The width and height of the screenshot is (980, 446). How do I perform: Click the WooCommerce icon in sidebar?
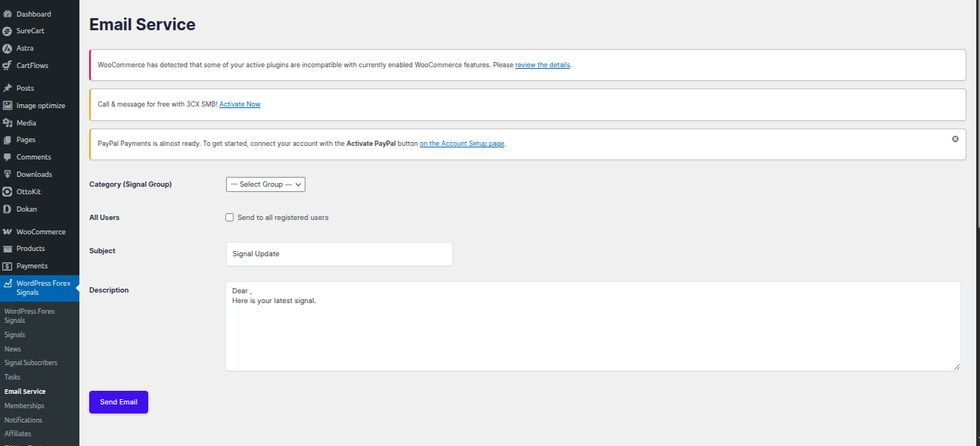coord(8,232)
